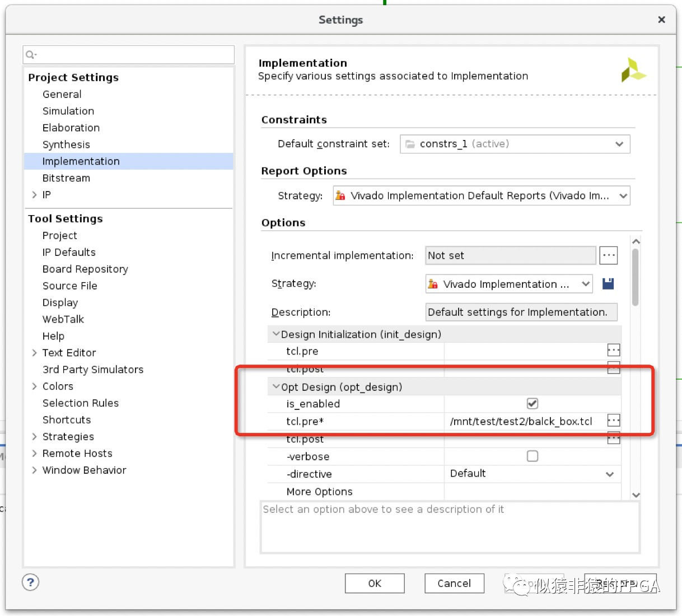Collapse the Opt Design (opt_design) section
The image size is (682, 616).
275,386
